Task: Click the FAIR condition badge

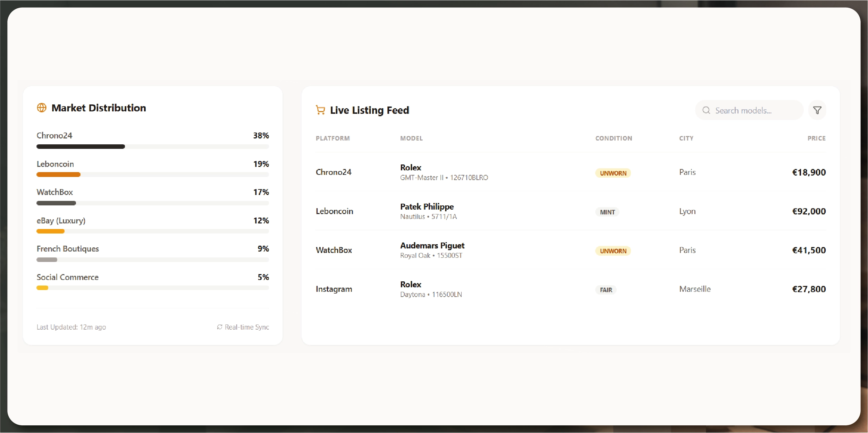Action: pyautogui.click(x=606, y=290)
